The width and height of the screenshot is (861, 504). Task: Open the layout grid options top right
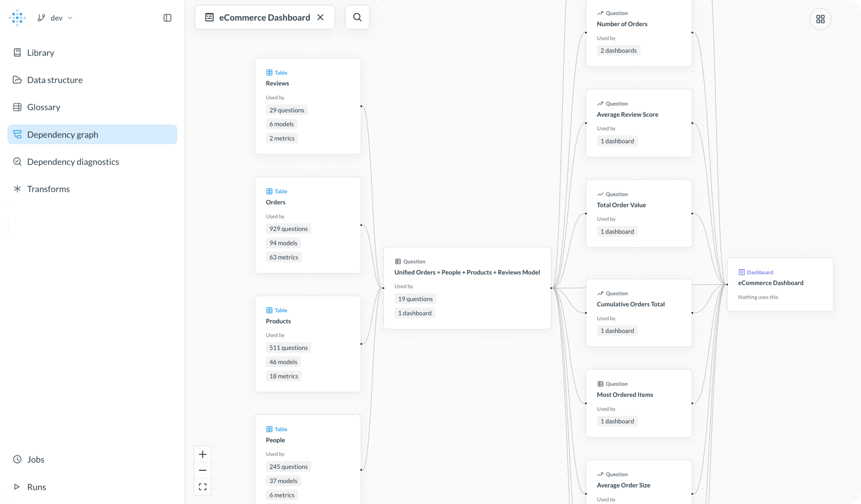click(820, 19)
